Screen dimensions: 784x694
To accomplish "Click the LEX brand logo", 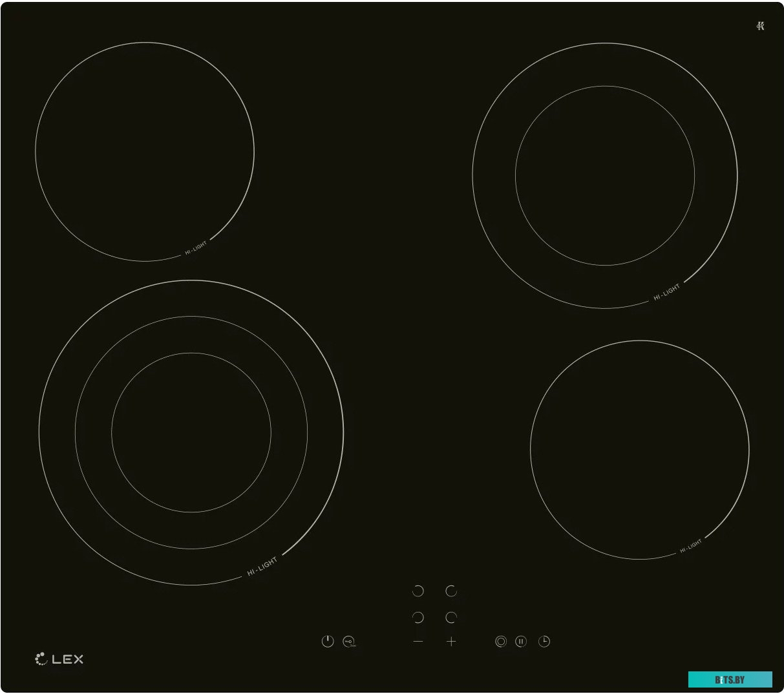I will point(58,660).
